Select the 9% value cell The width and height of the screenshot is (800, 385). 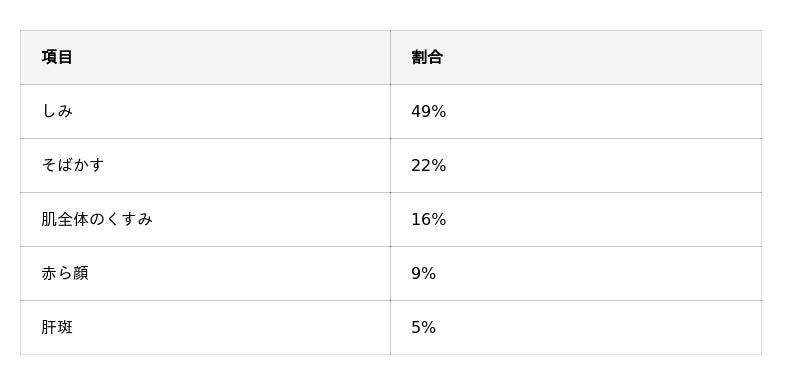coord(576,273)
